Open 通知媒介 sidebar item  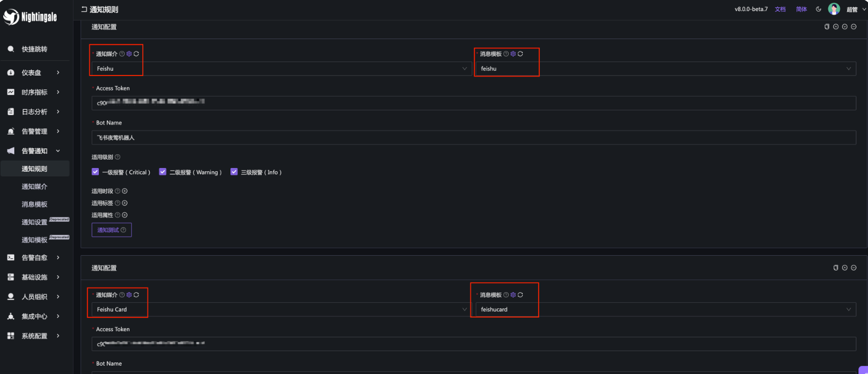pyautogui.click(x=34, y=186)
